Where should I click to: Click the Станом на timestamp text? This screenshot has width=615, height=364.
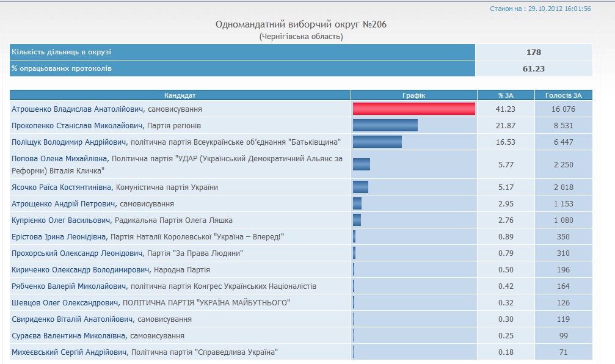click(x=540, y=9)
